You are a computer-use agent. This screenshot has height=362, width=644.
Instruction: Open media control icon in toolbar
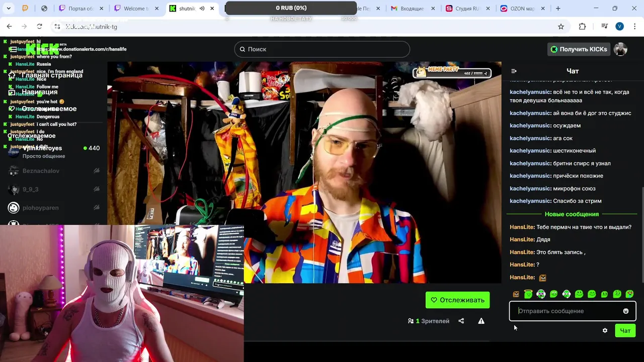604,27
